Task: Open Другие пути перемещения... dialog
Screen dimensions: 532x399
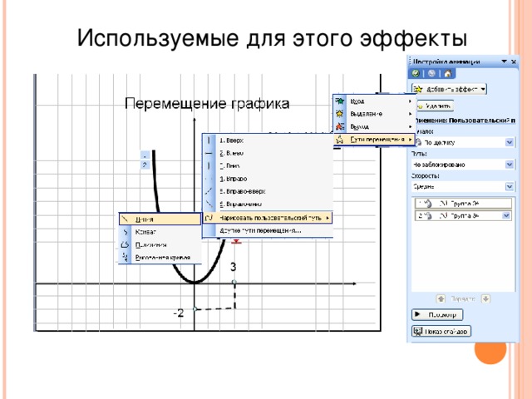Action: pyautogui.click(x=268, y=230)
